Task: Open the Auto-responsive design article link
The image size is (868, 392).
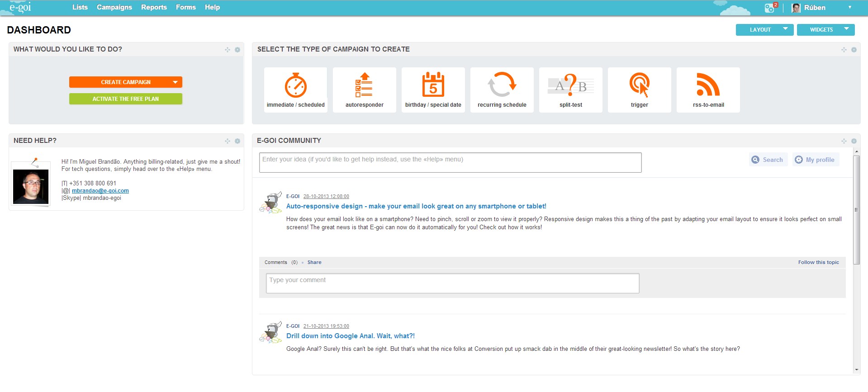Action: pyautogui.click(x=416, y=206)
